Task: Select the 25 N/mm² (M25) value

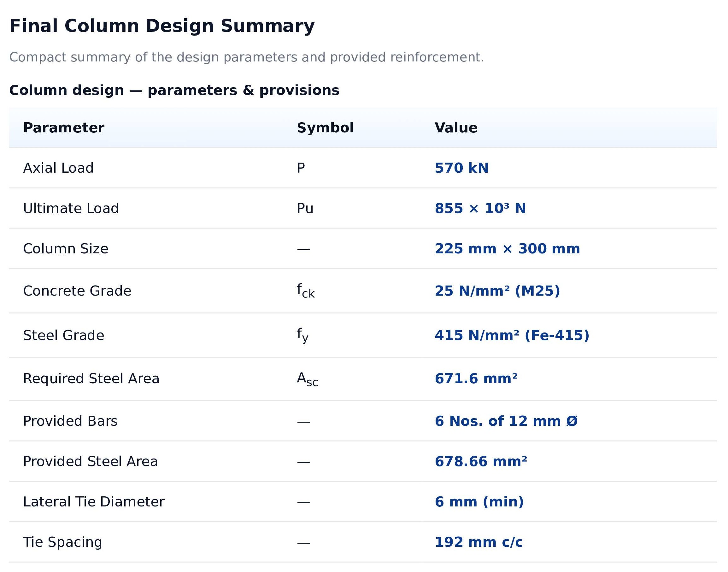Action: point(497,291)
